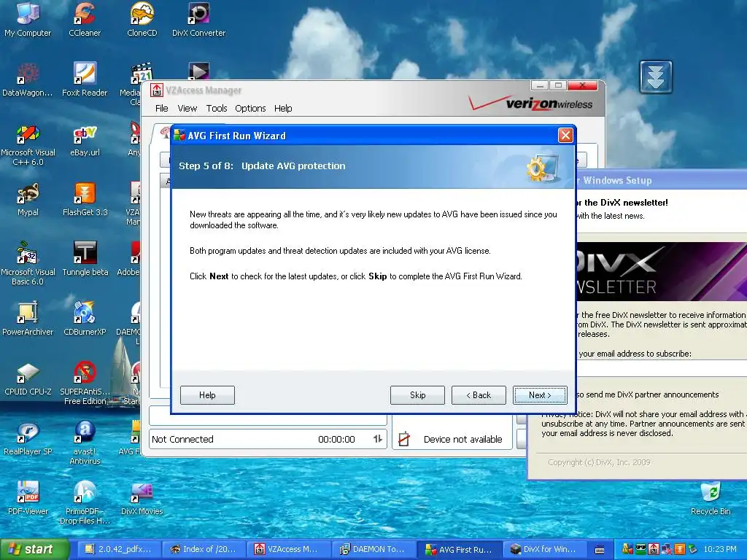This screenshot has height=560, width=747.
Task: Click Help button in AVG wizard
Action: (207, 394)
